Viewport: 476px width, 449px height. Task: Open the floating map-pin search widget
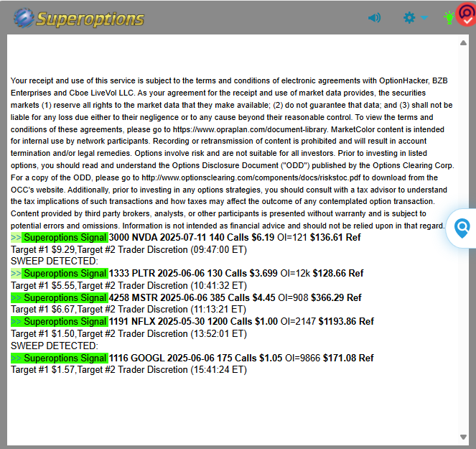point(462,228)
